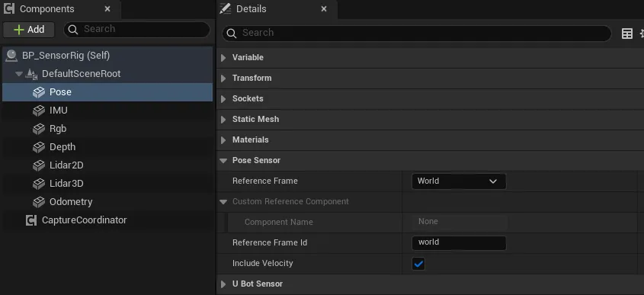Expand the Materials section
Image resolution: width=644 pixels, height=295 pixels.
tap(223, 140)
